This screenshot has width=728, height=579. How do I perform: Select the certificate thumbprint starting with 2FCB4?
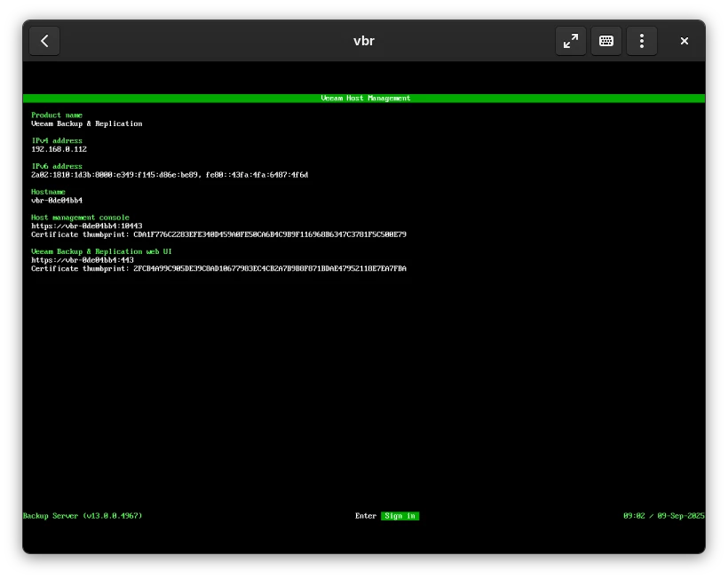pyautogui.click(x=270, y=268)
